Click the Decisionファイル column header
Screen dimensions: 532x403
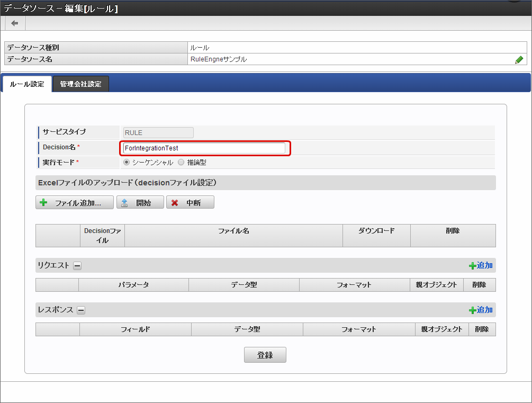pos(103,235)
